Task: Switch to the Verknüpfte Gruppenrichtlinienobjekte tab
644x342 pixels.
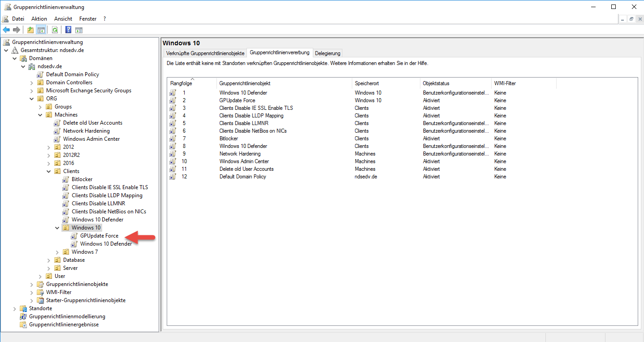Action: 205,53
